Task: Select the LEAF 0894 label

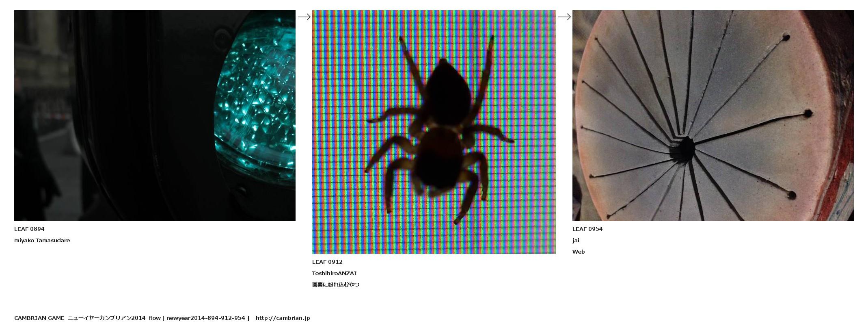Action: coord(29,229)
